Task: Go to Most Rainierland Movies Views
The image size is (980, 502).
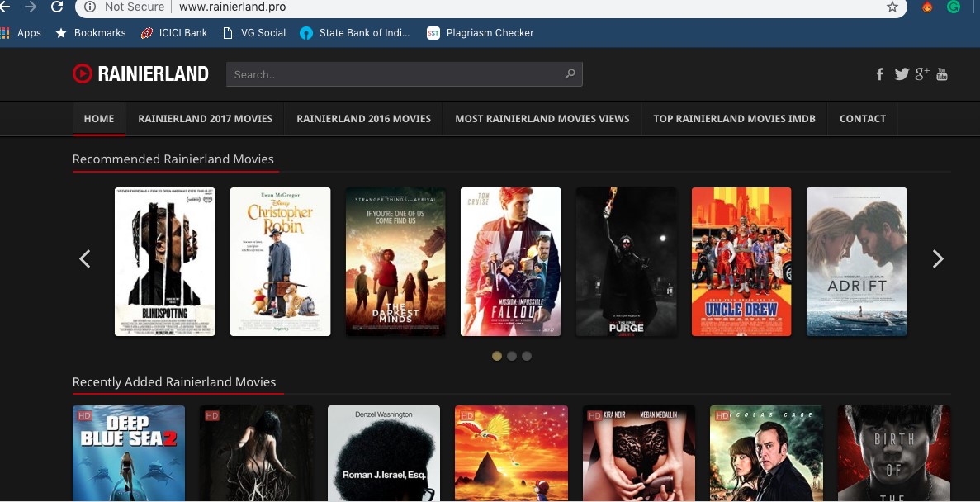Action: pos(542,119)
